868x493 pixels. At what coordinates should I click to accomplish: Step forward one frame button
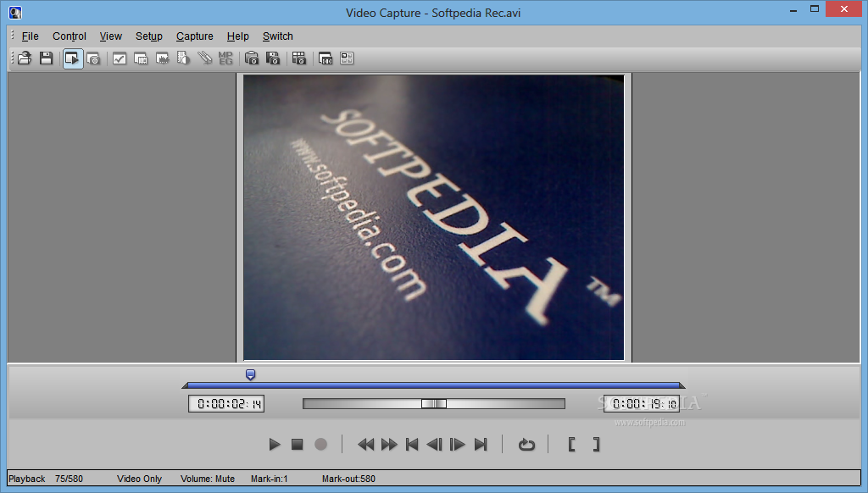(x=457, y=445)
